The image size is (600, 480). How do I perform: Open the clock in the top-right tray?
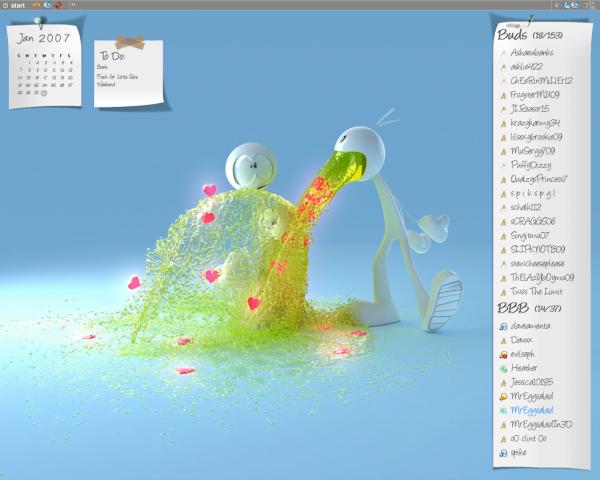pyautogui.click(x=591, y=5)
